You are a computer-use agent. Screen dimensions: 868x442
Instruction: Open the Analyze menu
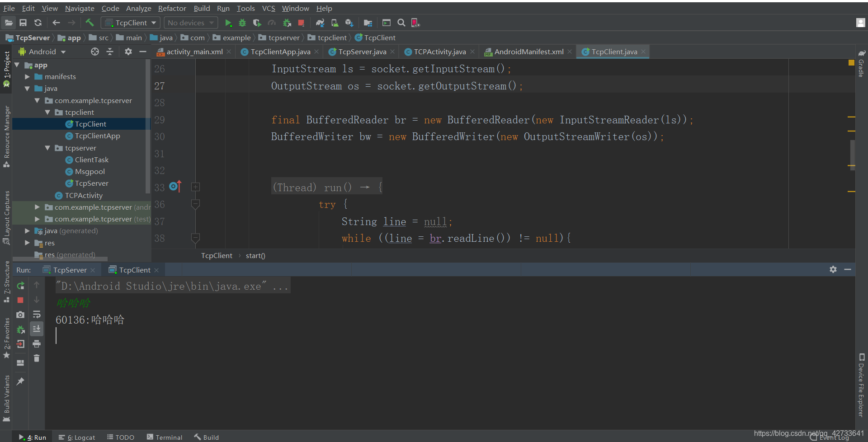coord(138,8)
